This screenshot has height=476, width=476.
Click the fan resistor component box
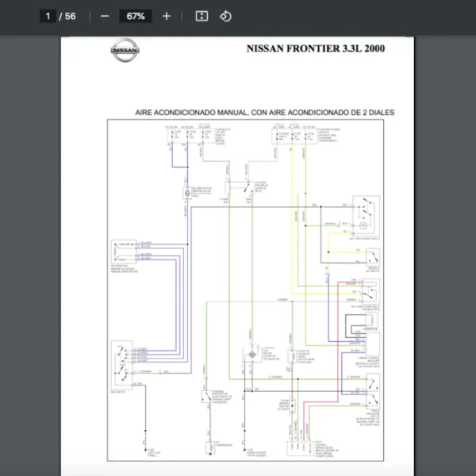click(x=122, y=252)
